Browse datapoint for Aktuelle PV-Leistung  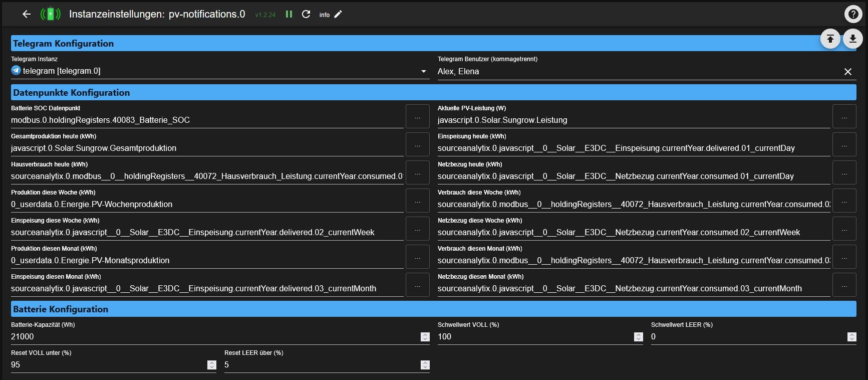coord(844,117)
